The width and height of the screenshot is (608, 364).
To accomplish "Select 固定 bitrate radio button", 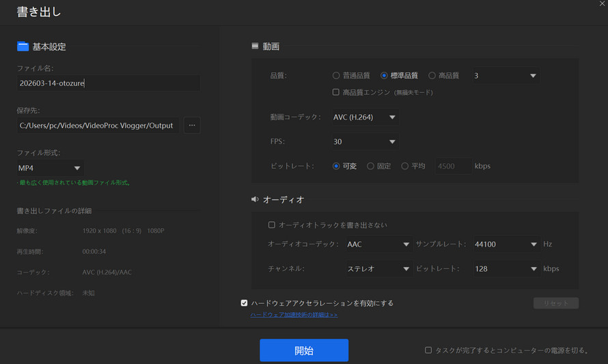I will pyautogui.click(x=370, y=166).
